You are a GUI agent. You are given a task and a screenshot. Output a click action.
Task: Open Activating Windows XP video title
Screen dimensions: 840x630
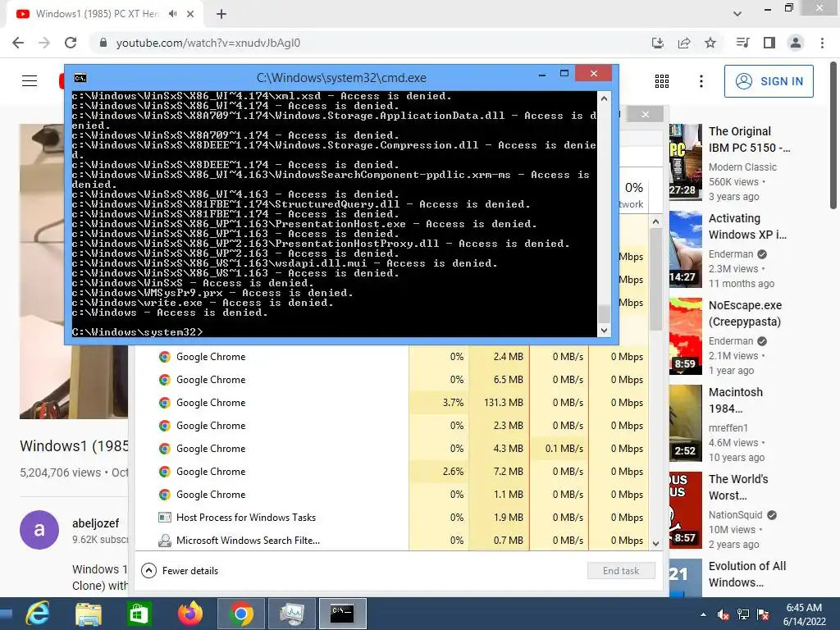[748, 226]
